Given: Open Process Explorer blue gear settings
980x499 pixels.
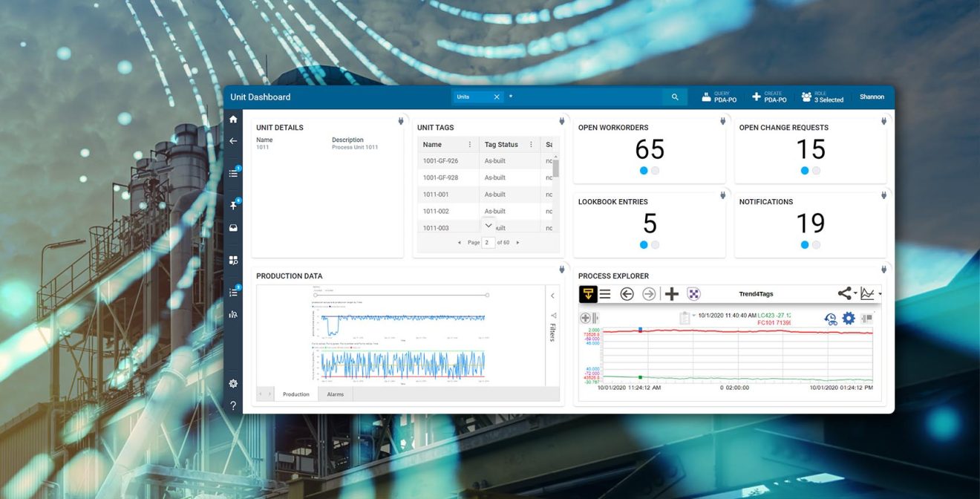Looking at the screenshot, I should (849, 319).
